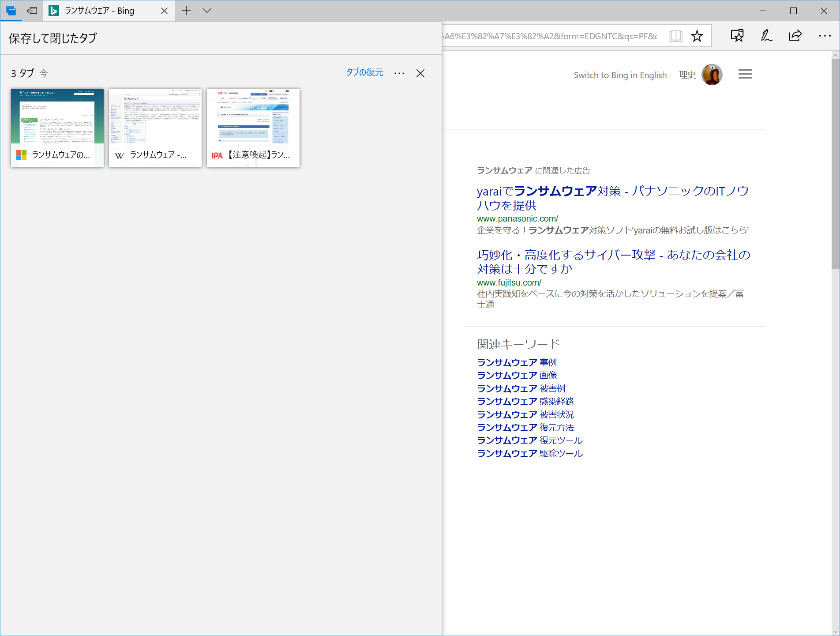Image resolution: width=840 pixels, height=636 pixels.
Task: Open the Hub favorites icon
Action: (x=737, y=36)
